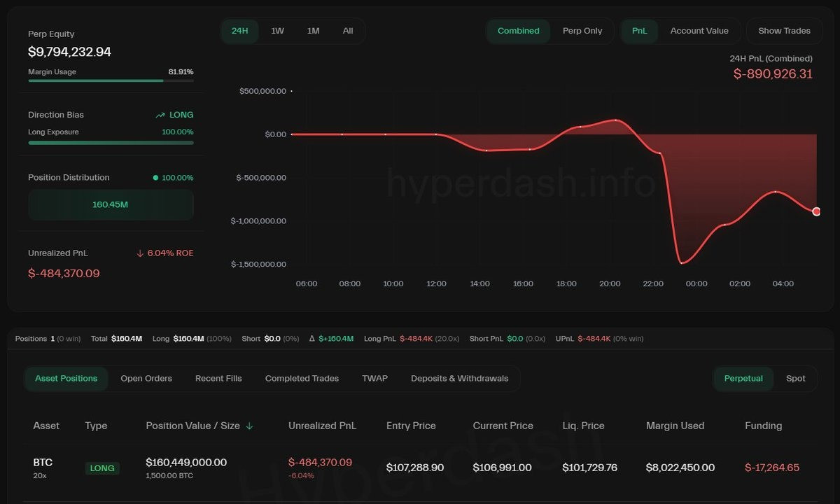Image resolution: width=840 pixels, height=504 pixels.
Task: Click the Margin Used column header
Action: coord(675,426)
